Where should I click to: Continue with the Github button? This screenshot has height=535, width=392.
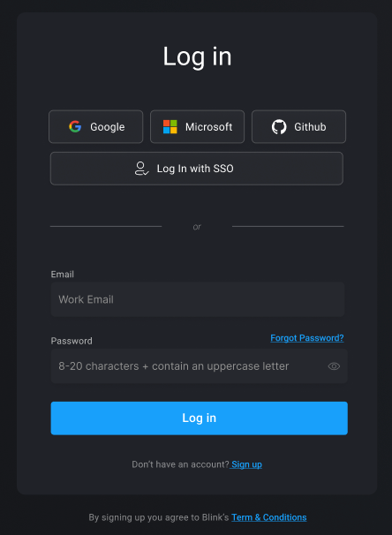click(299, 126)
